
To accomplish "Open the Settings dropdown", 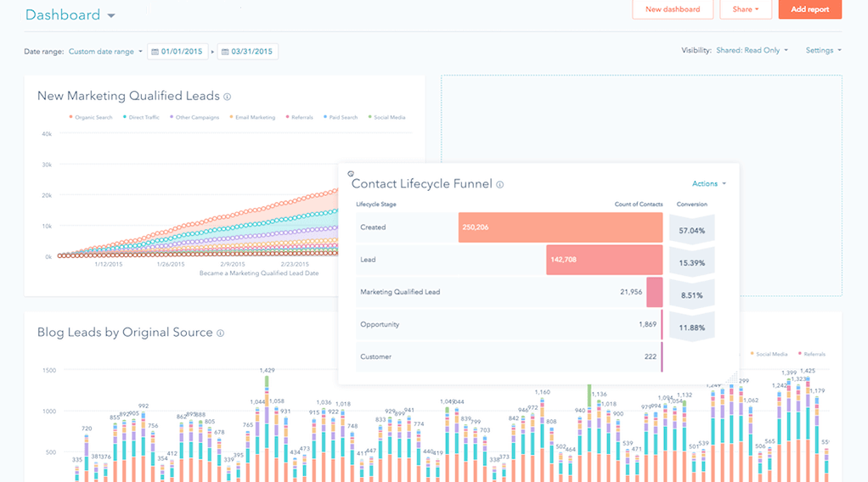I will pos(823,50).
